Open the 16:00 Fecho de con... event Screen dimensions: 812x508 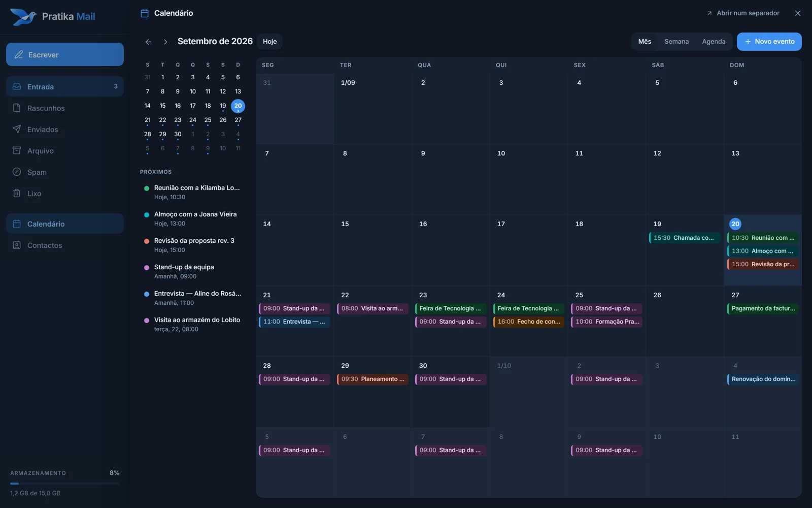tap(529, 322)
